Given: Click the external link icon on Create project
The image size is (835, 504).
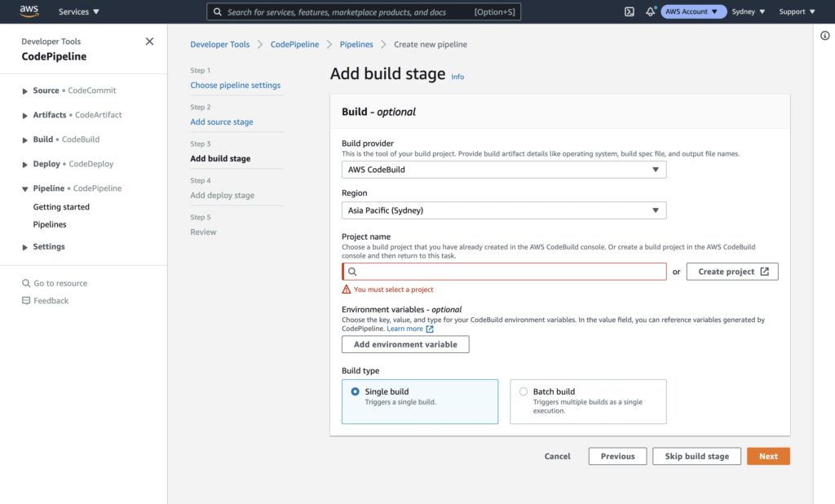Looking at the screenshot, I should coord(764,272).
